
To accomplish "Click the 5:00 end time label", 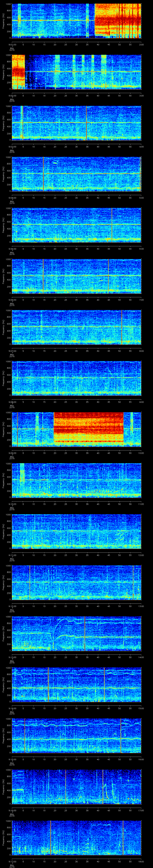I will tap(141, 198).
